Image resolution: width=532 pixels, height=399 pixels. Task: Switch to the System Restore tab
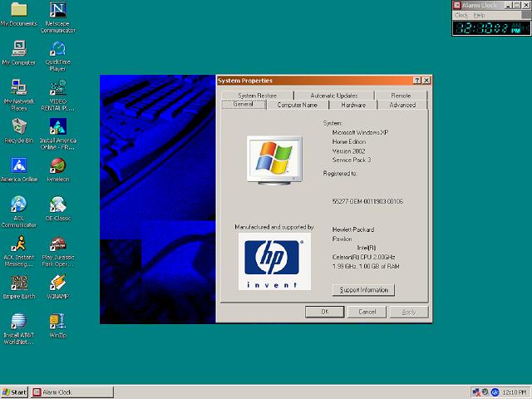(257, 96)
